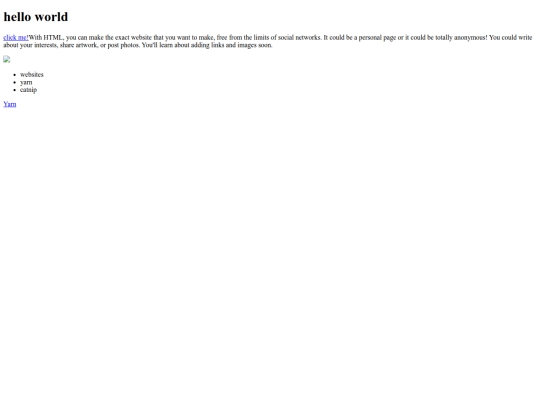540x405 pixels.
Task: Click the words "social networks" in paragraph
Action: pyautogui.click(x=299, y=38)
